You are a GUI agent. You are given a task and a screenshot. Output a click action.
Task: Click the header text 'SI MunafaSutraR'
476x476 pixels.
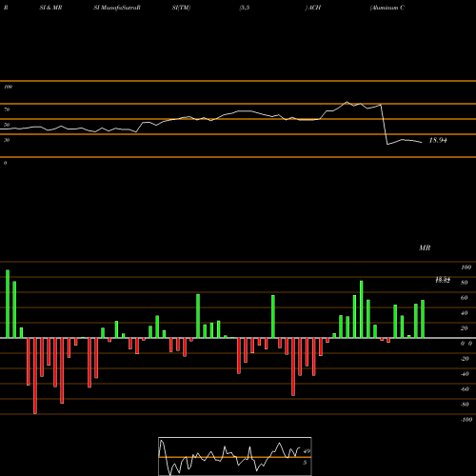click(117, 8)
